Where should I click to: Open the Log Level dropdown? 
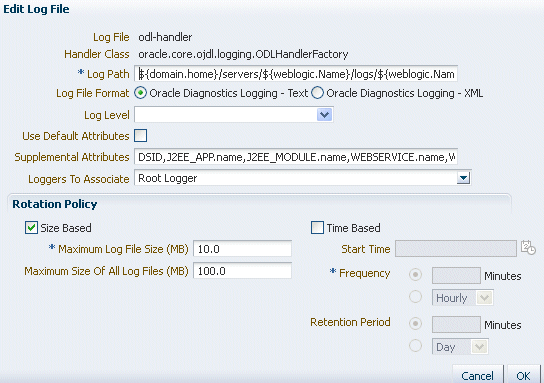tap(324, 114)
